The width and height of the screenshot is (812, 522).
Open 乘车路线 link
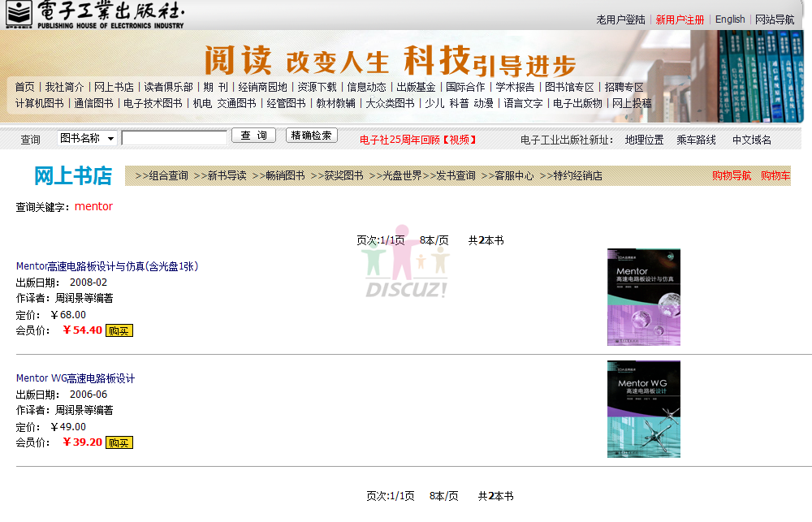coord(696,140)
